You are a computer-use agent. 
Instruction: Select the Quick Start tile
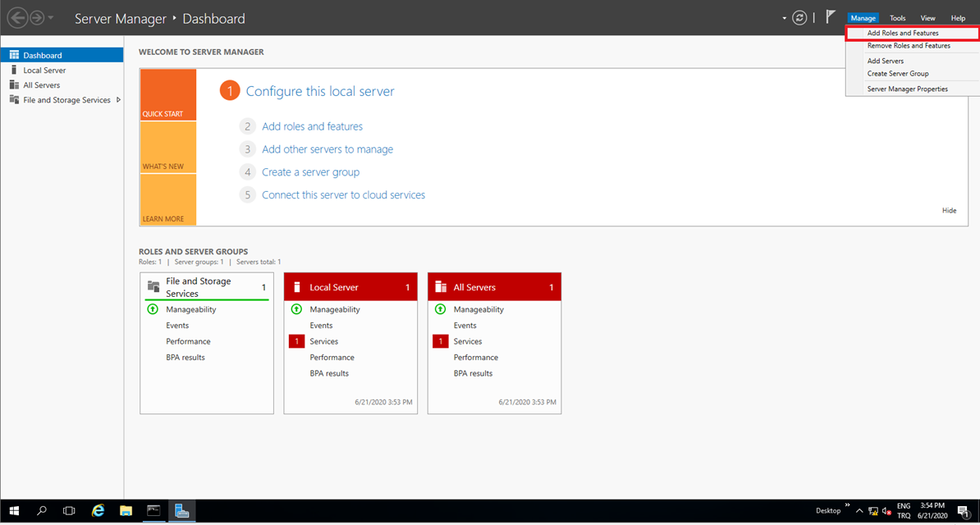pos(168,95)
